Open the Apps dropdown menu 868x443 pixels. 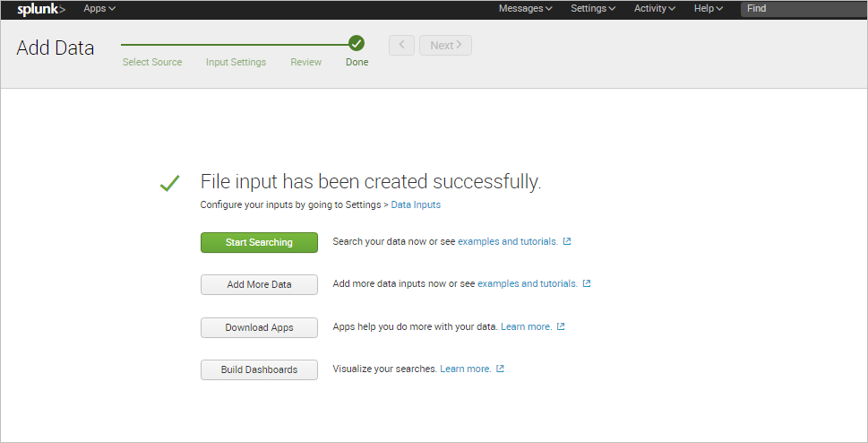tap(99, 9)
